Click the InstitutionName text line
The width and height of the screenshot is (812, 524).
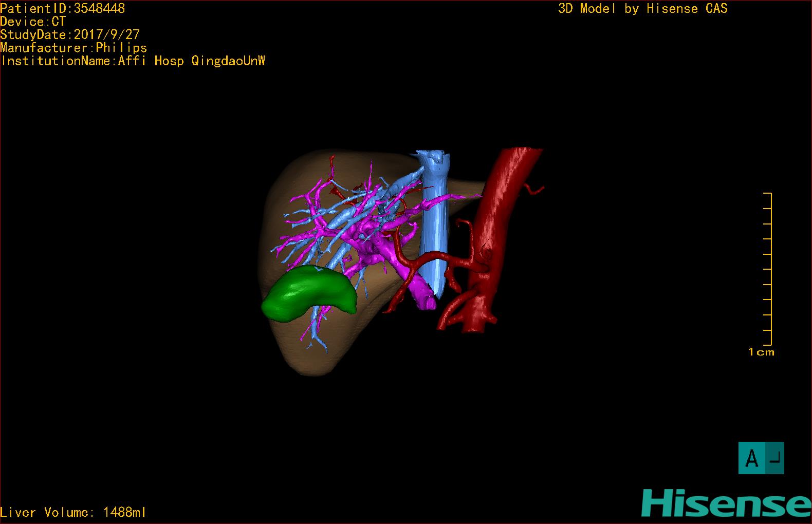[133, 61]
